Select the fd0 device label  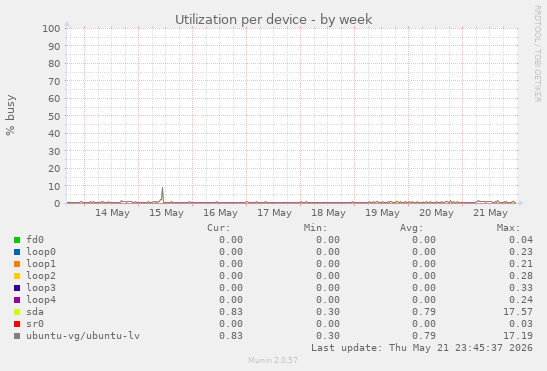pyautogui.click(x=35, y=240)
